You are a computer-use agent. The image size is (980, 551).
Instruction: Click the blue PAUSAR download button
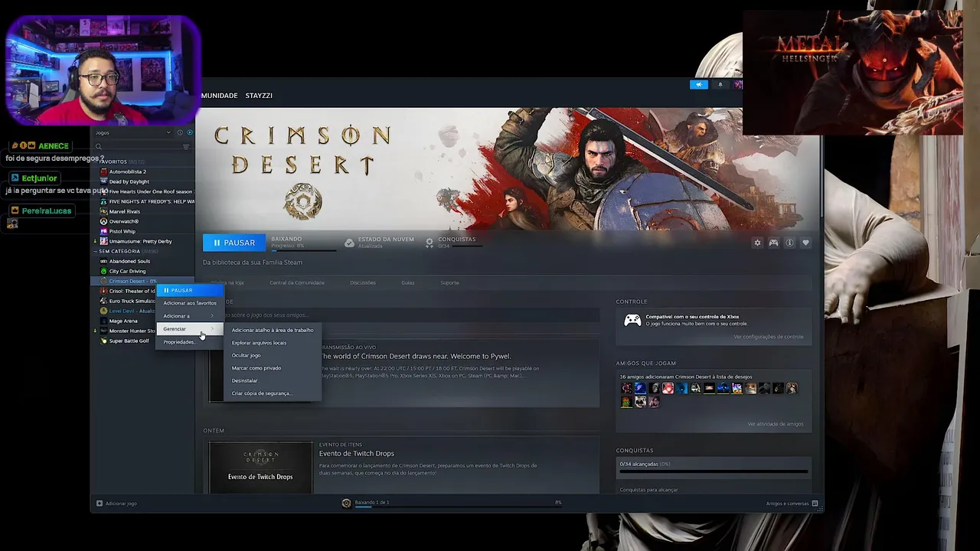pos(234,243)
